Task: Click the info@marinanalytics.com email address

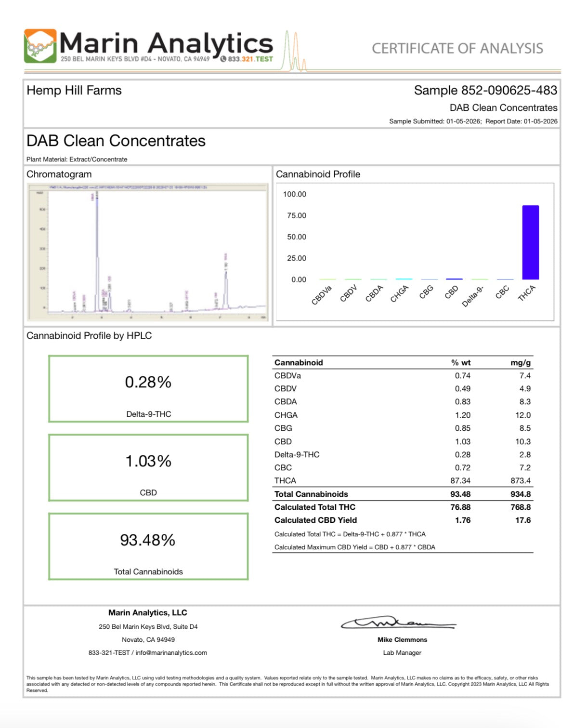Action: pos(171,652)
